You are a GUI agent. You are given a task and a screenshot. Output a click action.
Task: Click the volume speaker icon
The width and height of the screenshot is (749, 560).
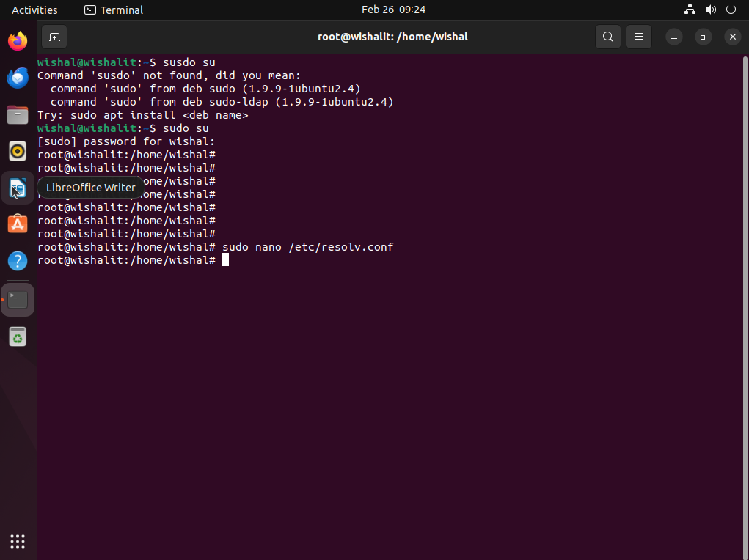coord(710,10)
